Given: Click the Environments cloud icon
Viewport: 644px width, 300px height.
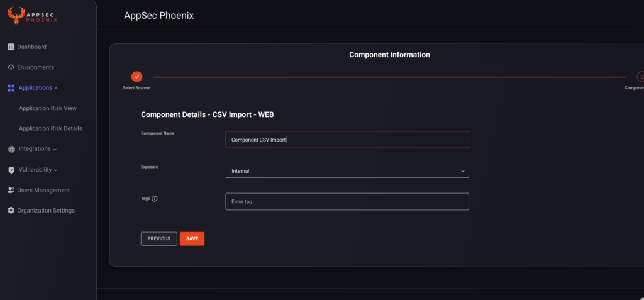Looking at the screenshot, I should pyautogui.click(x=11, y=67).
